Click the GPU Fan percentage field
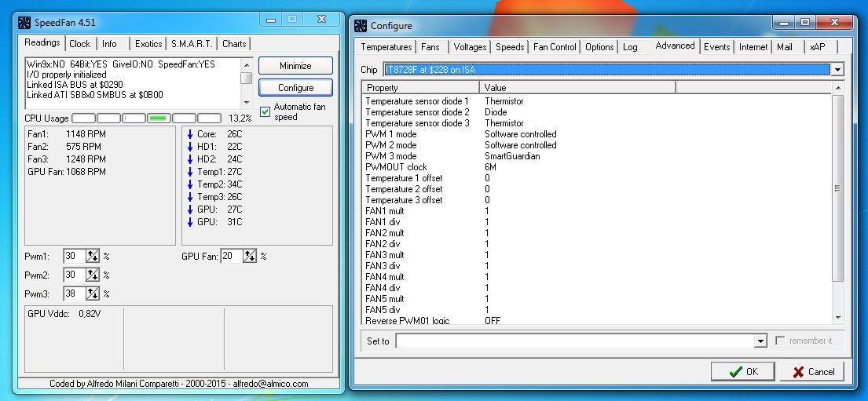 (232, 256)
